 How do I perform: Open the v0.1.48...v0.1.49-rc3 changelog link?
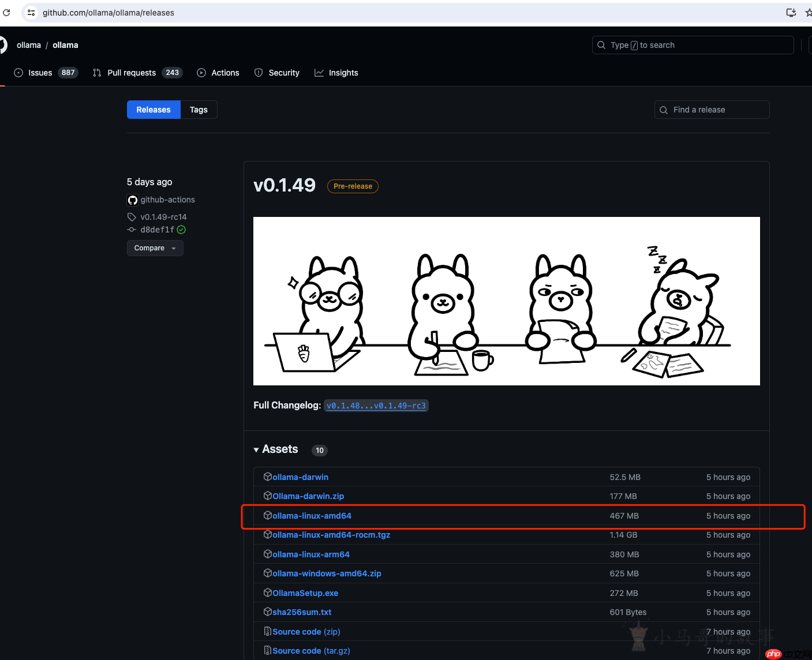click(376, 406)
